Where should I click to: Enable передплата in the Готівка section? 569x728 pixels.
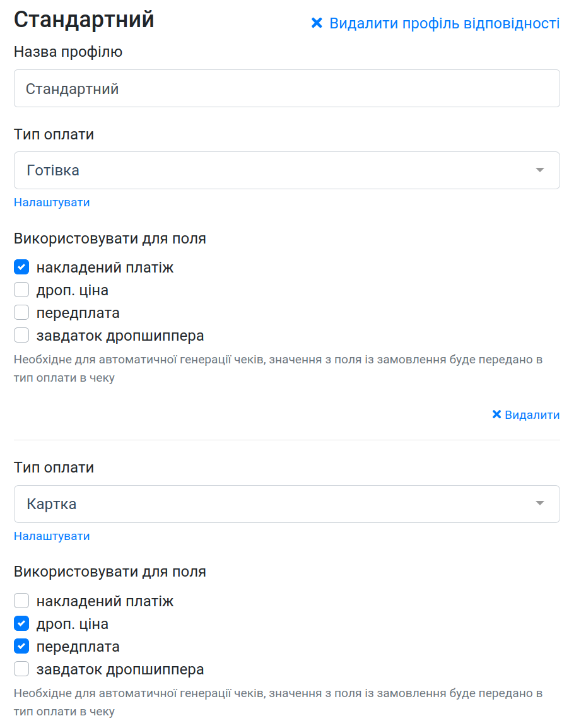coord(21,312)
